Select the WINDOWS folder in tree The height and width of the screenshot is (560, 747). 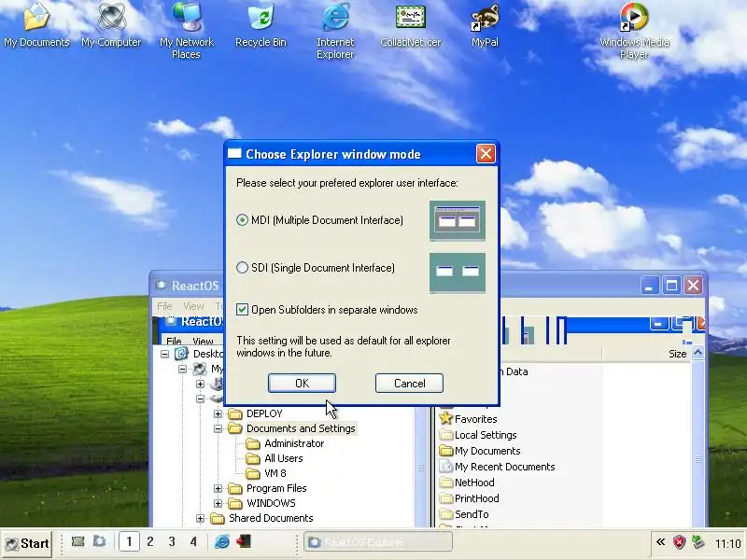pyautogui.click(x=262, y=503)
